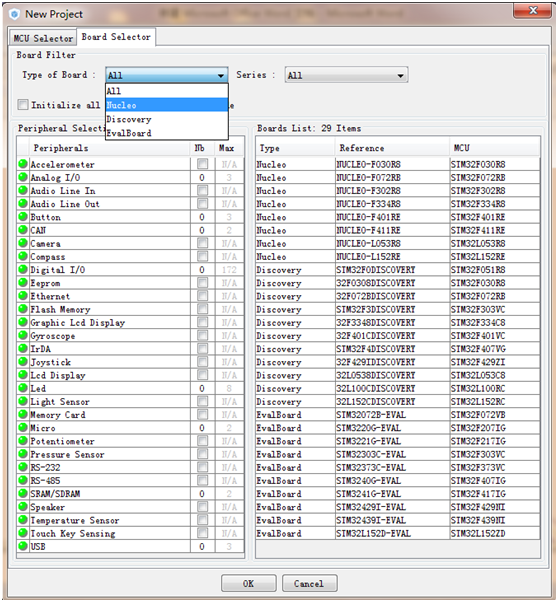The width and height of the screenshot is (558, 602).
Task: Click the green icon next to Digital I/O
Action: [23, 269]
